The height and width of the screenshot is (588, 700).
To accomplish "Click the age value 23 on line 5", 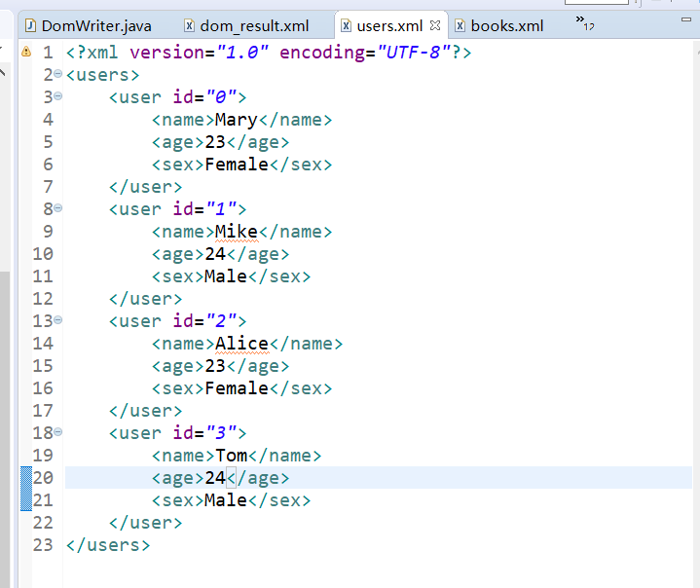I will pos(215,142).
